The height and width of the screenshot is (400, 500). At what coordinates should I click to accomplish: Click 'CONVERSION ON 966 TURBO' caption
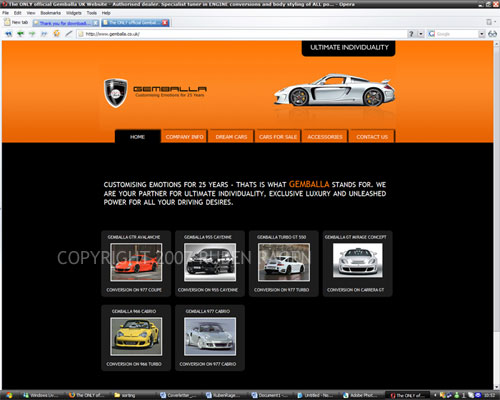[x=134, y=364]
